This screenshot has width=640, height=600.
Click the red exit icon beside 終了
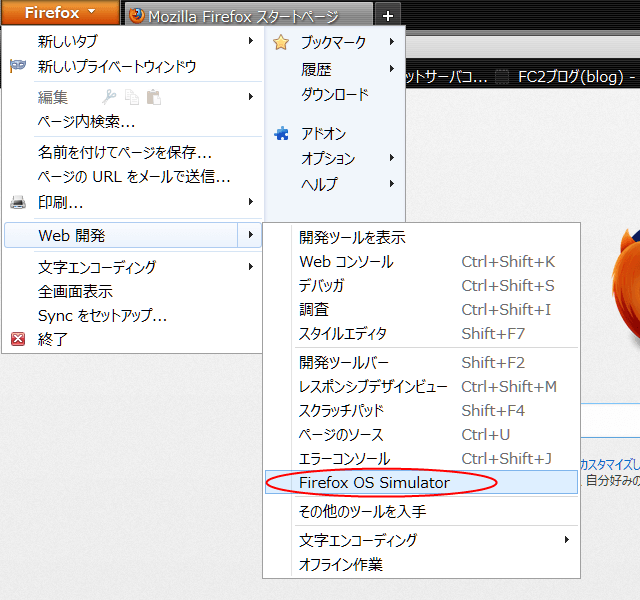(18, 339)
